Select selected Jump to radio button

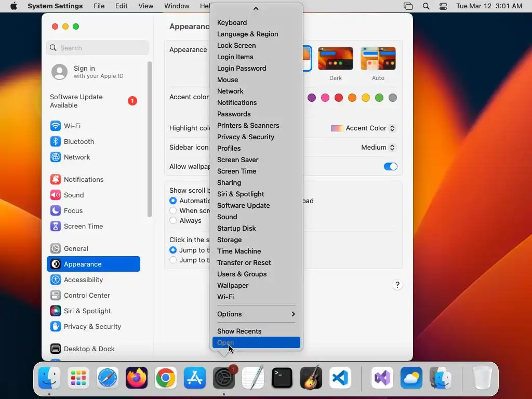(x=173, y=250)
